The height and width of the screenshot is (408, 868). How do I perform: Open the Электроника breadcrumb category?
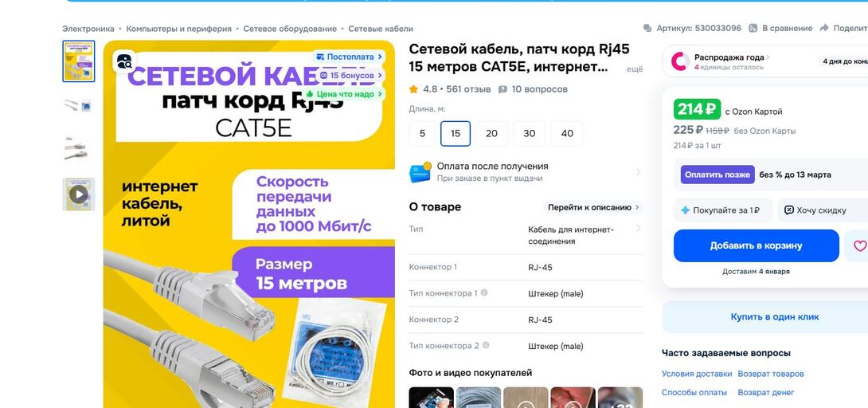coord(88,29)
